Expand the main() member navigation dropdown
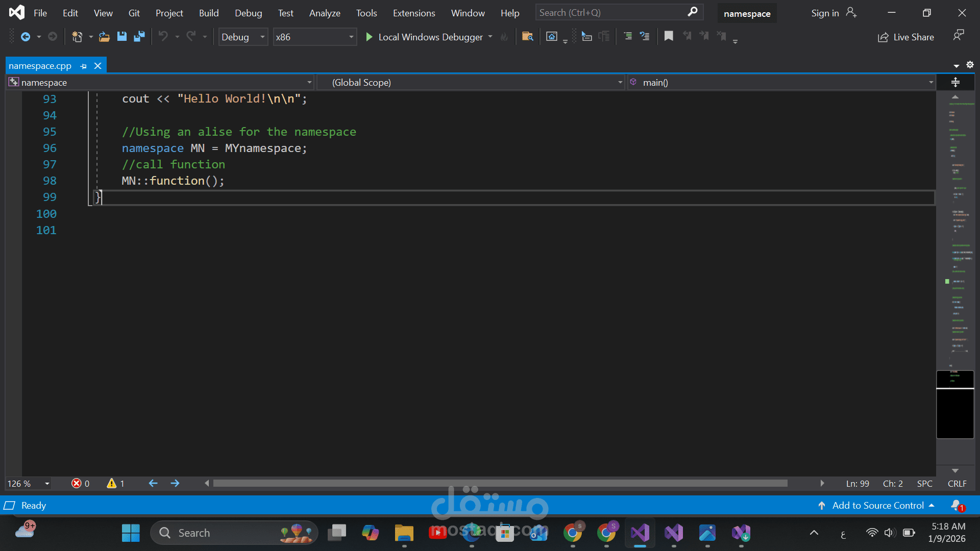 click(930, 83)
